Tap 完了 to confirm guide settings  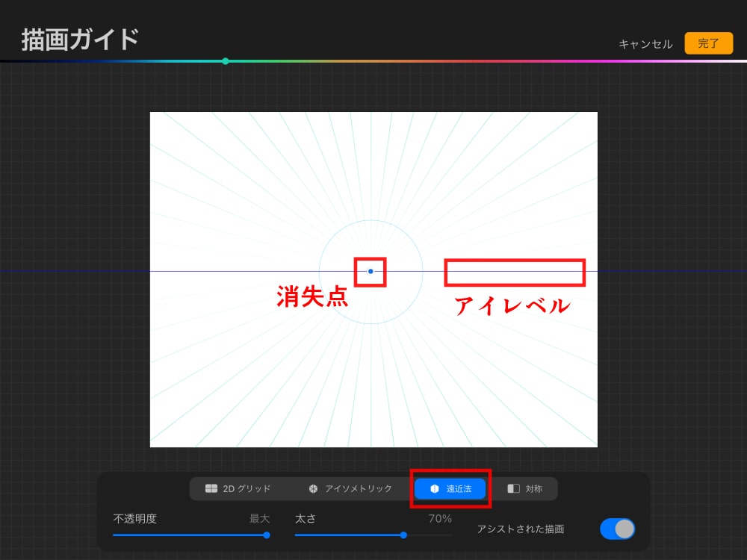tap(707, 43)
